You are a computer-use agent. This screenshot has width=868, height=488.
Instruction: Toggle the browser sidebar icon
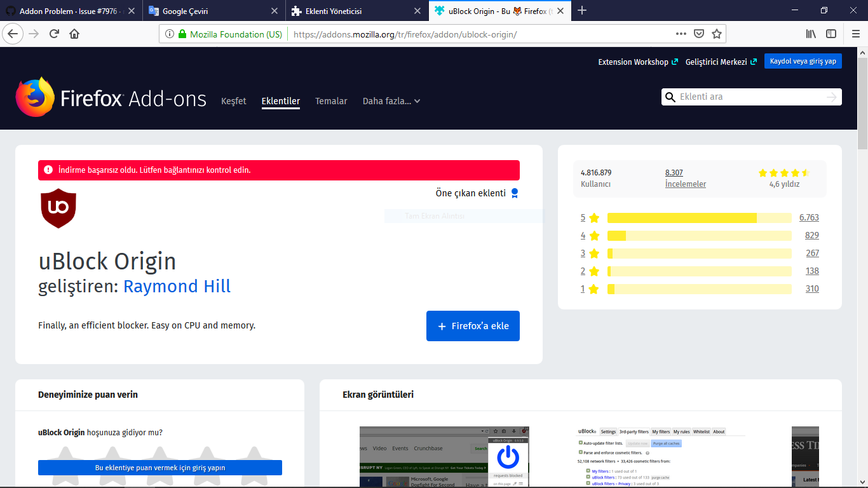pyautogui.click(x=831, y=34)
